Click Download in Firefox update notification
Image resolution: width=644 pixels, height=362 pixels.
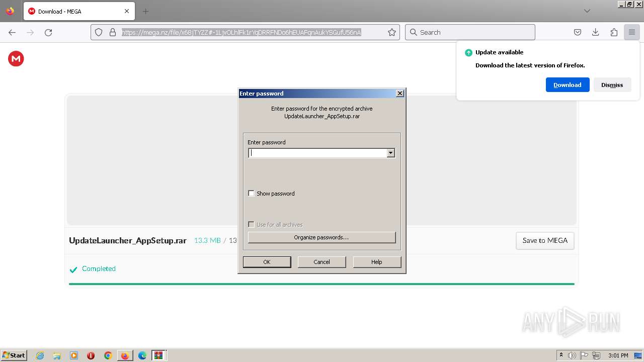pos(568,85)
